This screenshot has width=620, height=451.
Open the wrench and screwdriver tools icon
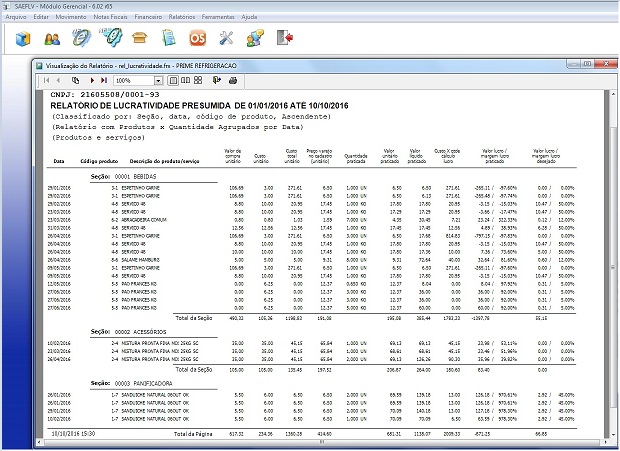(226, 38)
